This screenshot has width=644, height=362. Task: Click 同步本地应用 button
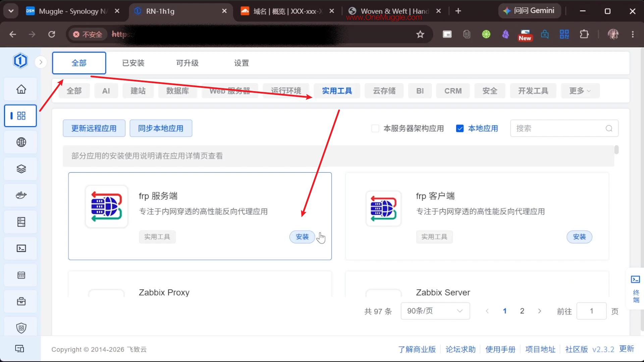click(x=161, y=128)
